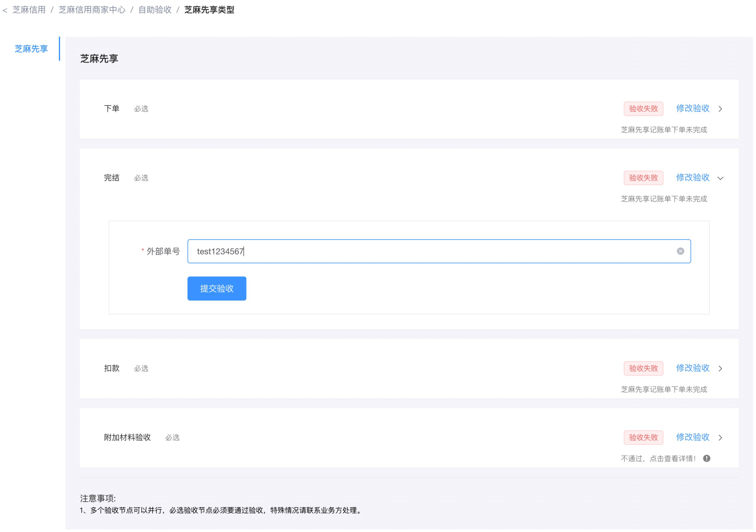Click the 外部单号 field label

(x=163, y=251)
